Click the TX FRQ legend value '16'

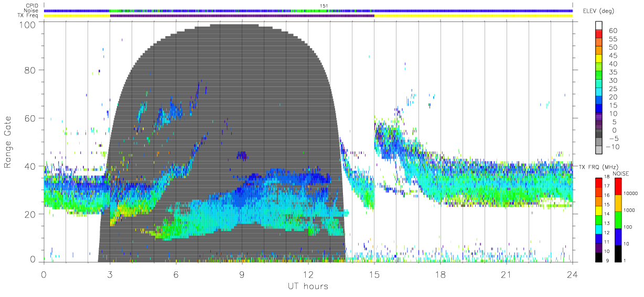coord(607,195)
